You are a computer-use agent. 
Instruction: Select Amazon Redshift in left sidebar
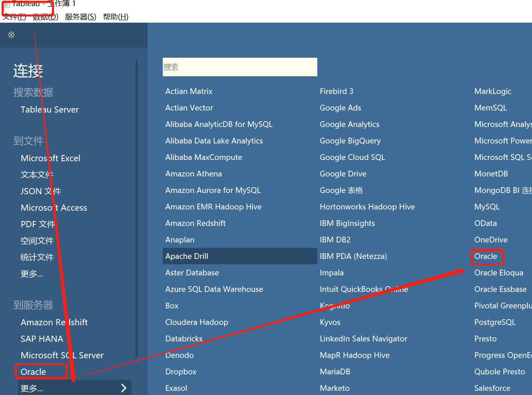coord(54,322)
